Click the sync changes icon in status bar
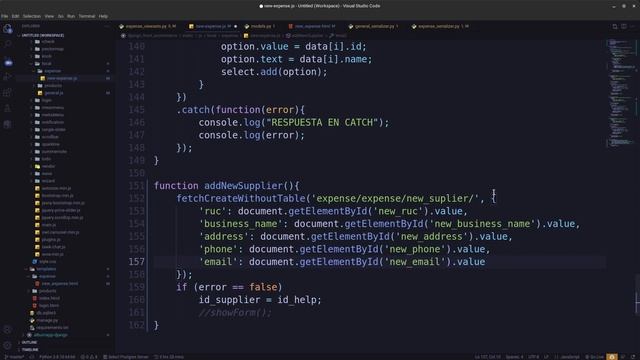 32,357
